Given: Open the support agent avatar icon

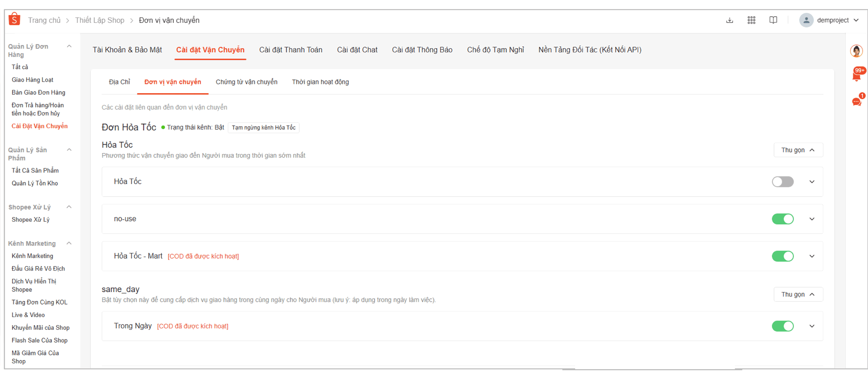Looking at the screenshot, I should pos(856,51).
